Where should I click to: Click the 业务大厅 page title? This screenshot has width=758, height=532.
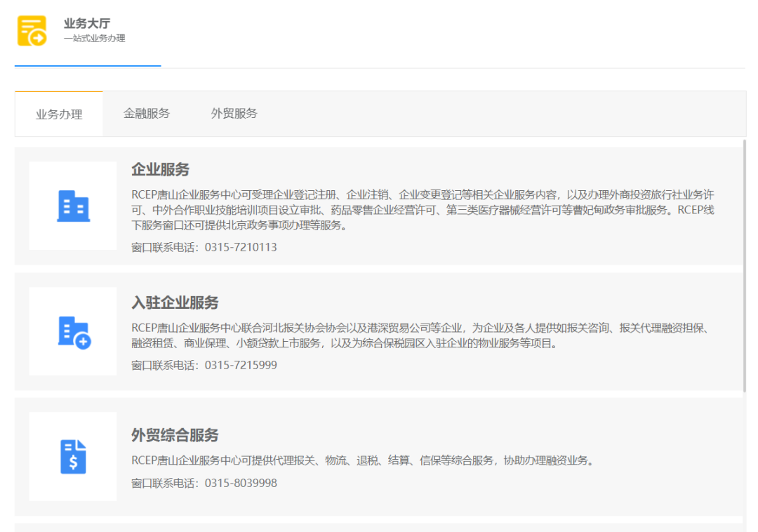coord(87,23)
